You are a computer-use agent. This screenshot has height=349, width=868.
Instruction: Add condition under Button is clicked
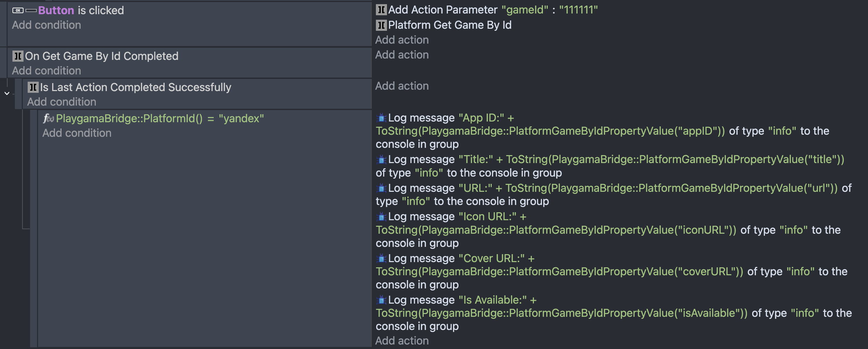tap(46, 25)
